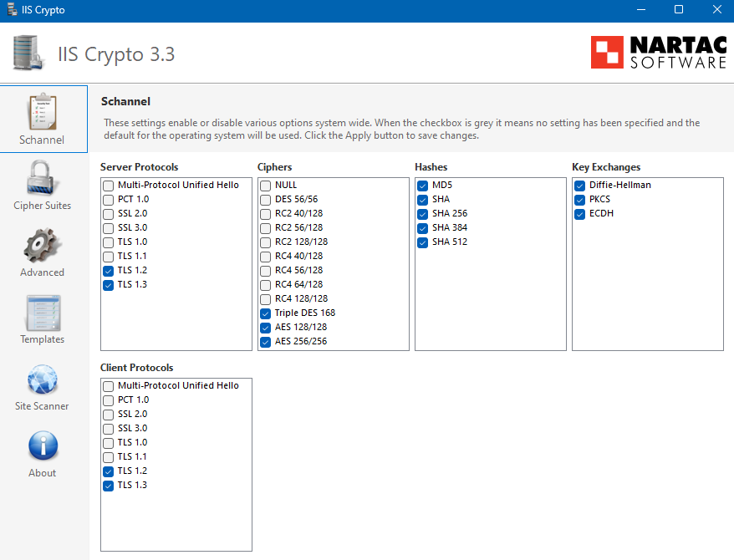
Task: Open the About info icon
Action: click(x=43, y=446)
